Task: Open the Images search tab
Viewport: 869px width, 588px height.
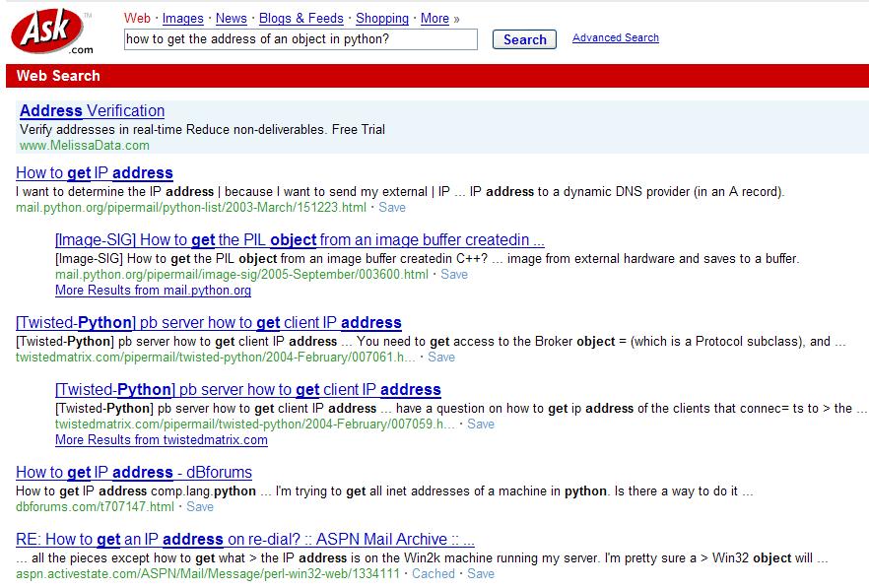Action: 182,18
